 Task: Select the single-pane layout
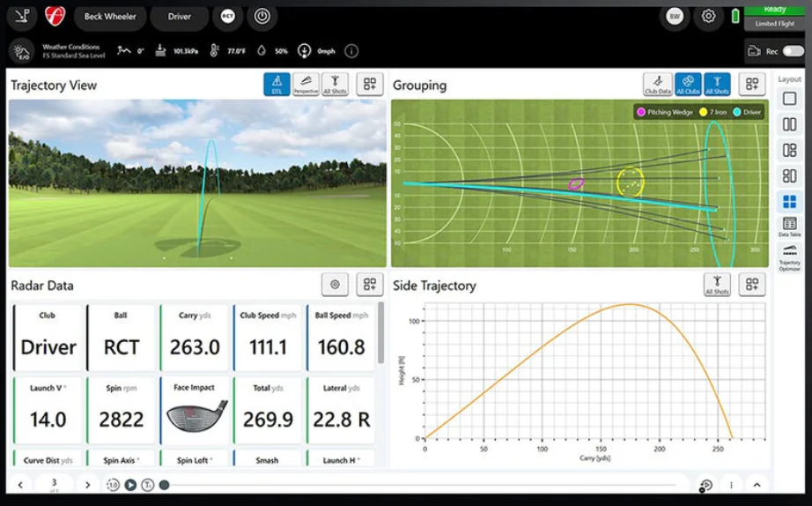tap(789, 99)
